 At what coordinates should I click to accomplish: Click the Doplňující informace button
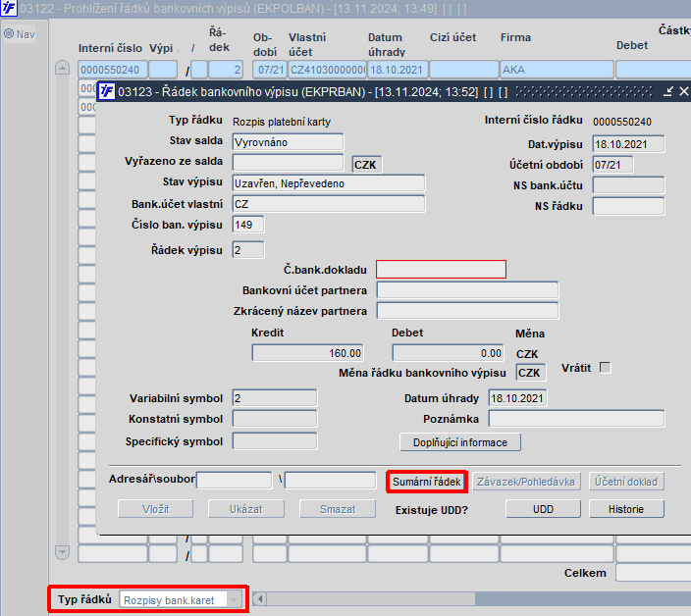460,442
